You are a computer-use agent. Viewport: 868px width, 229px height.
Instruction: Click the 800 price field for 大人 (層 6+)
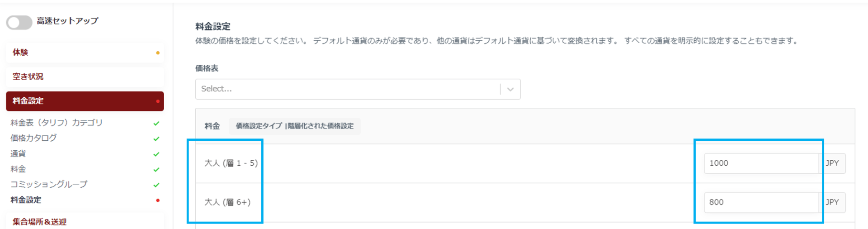[761, 202]
